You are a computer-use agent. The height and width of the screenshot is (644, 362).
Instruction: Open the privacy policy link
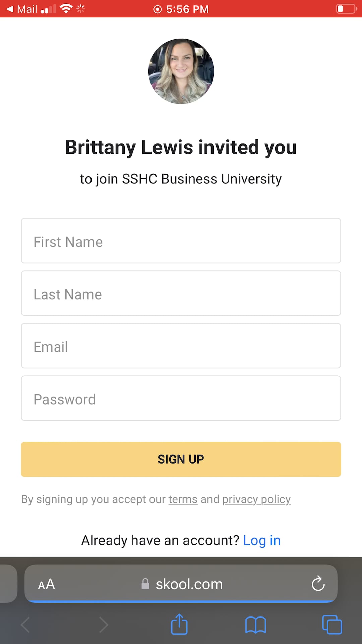[256, 499]
